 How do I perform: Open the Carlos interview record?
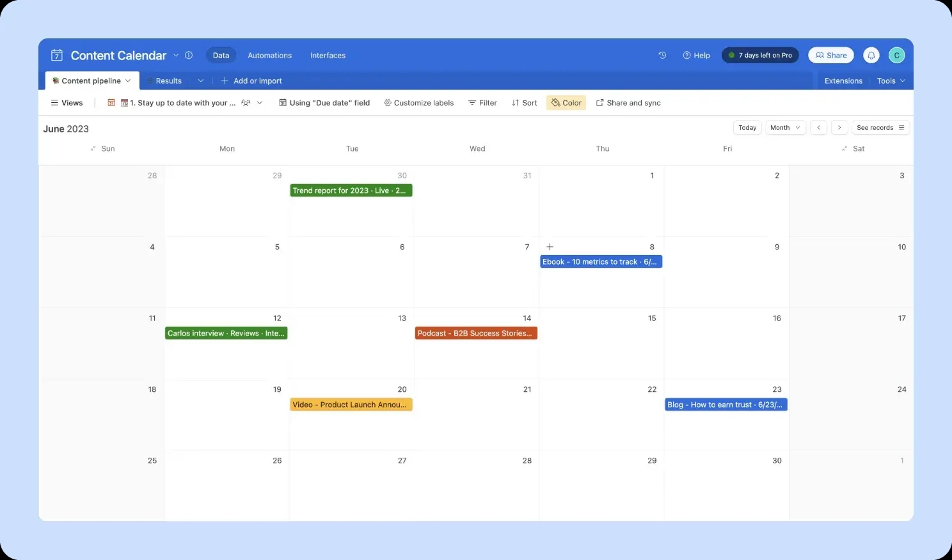tap(226, 333)
